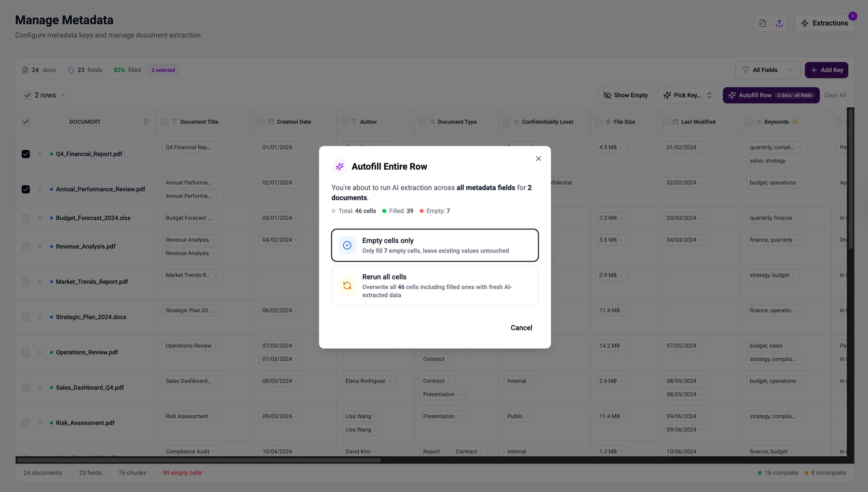Click the Autofill dialog sparkle icon
This screenshot has height=492, width=868.
[x=339, y=167]
